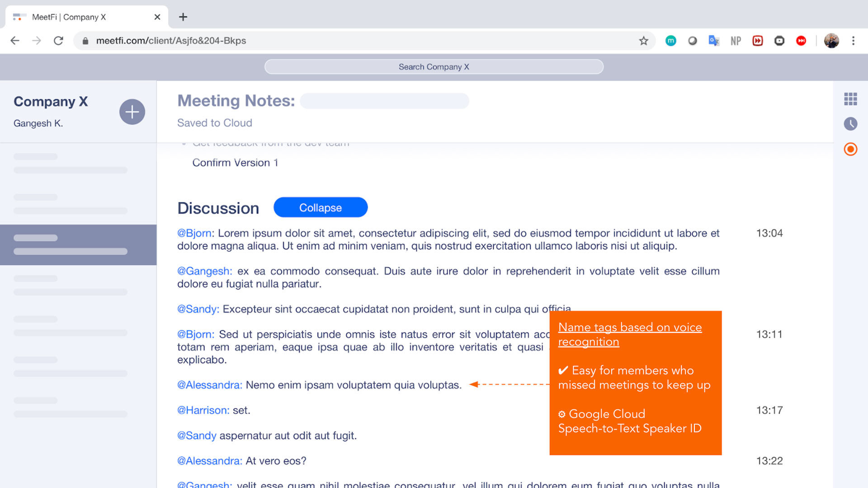Click the open new browser tab plus

183,17
